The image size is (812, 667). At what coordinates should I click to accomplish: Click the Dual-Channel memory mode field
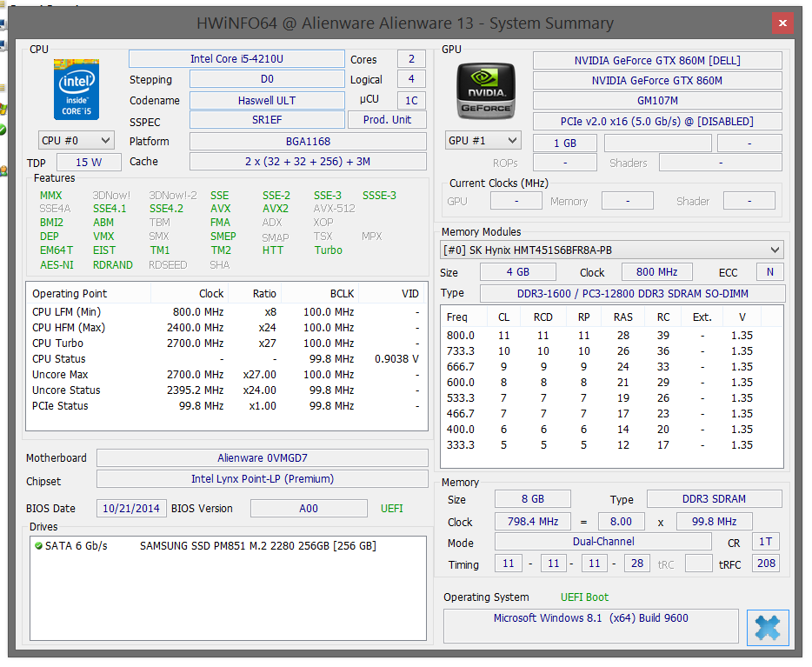[x=602, y=542]
